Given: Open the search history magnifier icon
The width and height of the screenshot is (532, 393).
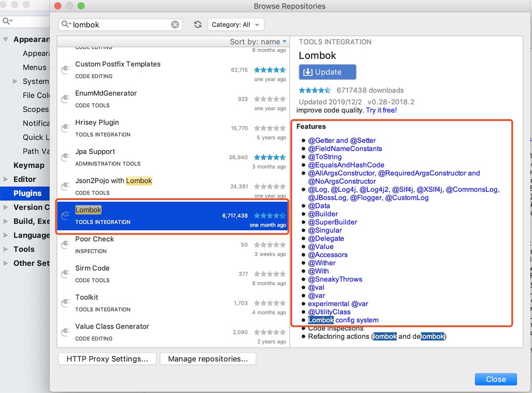Looking at the screenshot, I should coord(66,25).
